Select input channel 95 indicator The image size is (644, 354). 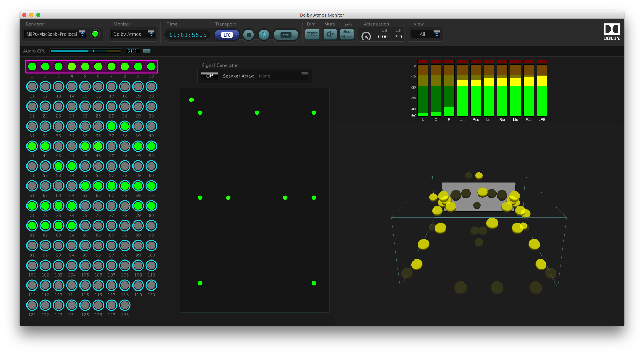(x=85, y=245)
